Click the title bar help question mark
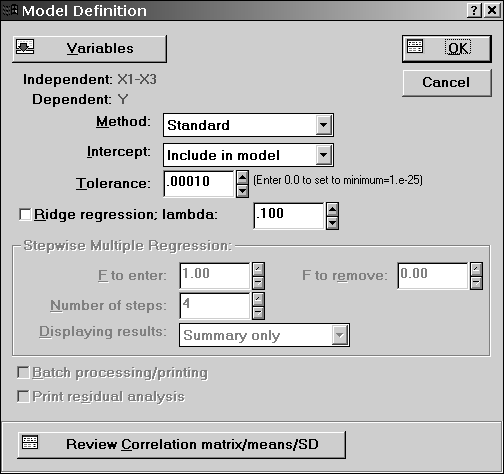This screenshot has width=504, height=474. point(474,11)
